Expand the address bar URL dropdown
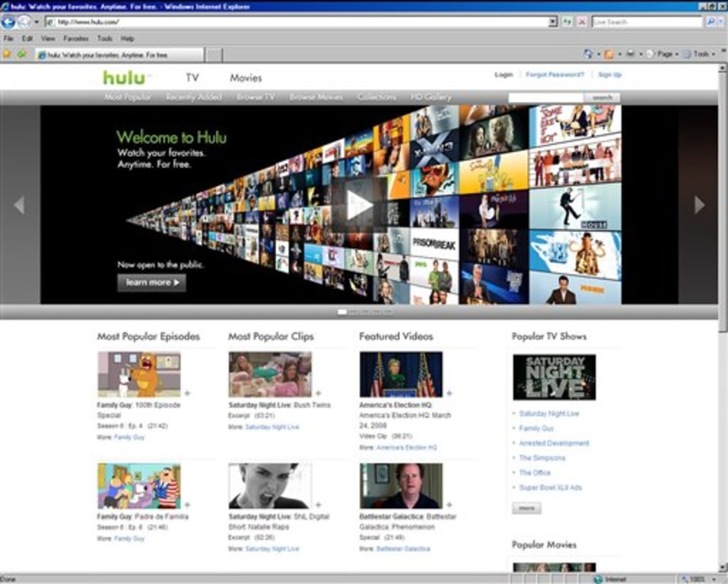 coord(552,22)
